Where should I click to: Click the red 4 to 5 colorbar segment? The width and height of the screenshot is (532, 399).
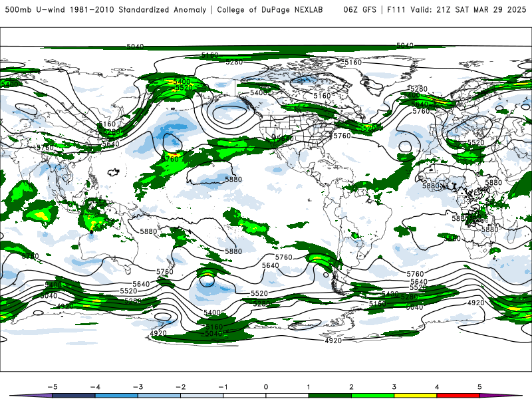(458, 396)
